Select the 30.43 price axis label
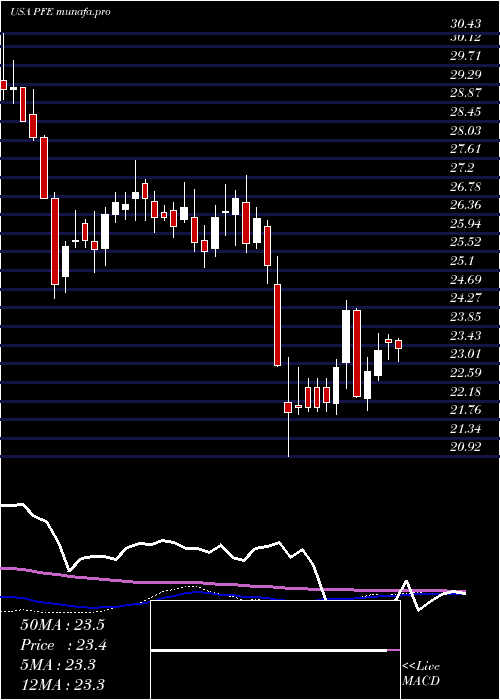The width and height of the screenshot is (500, 700). click(466, 25)
